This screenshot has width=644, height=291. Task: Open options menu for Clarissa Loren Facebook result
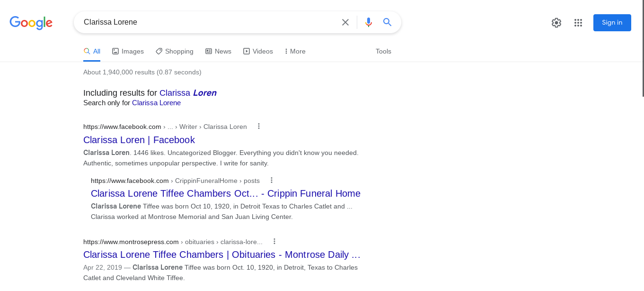click(x=259, y=126)
